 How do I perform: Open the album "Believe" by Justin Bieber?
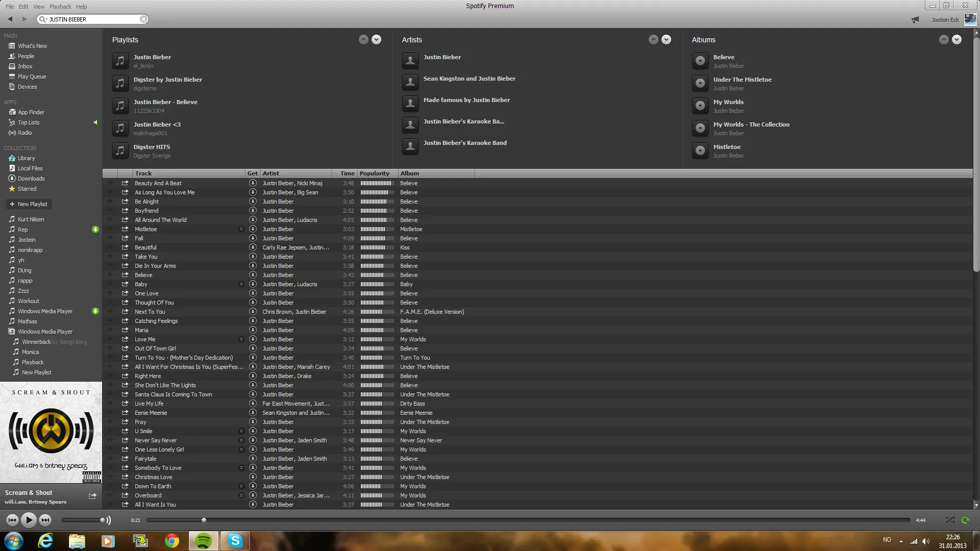point(724,57)
